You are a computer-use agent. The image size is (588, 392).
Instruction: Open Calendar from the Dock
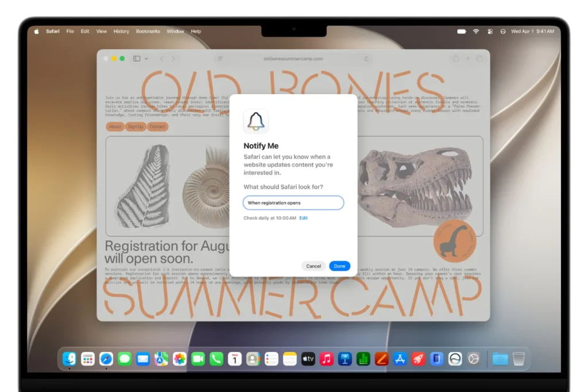click(235, 359)
